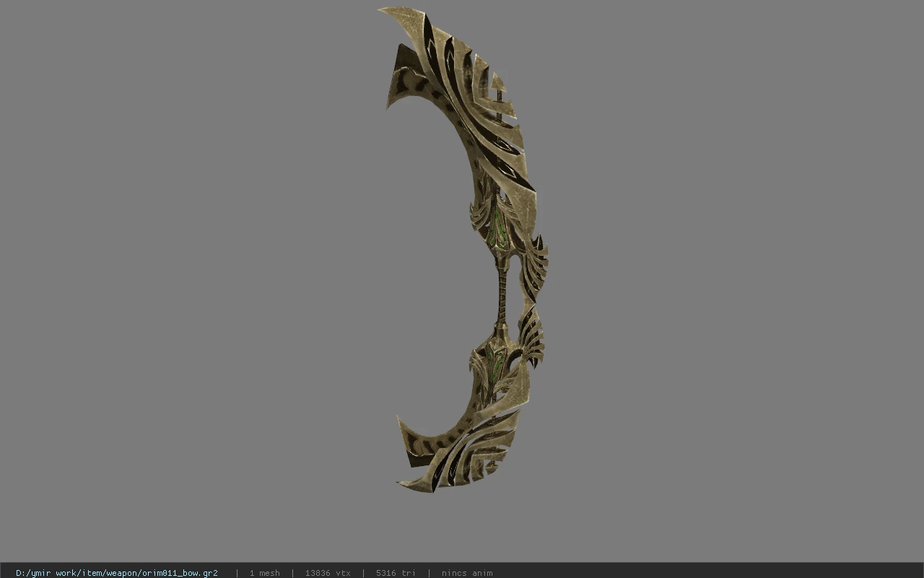Click the '5316 tri' triangle count
924x578 pixels.
396,573
